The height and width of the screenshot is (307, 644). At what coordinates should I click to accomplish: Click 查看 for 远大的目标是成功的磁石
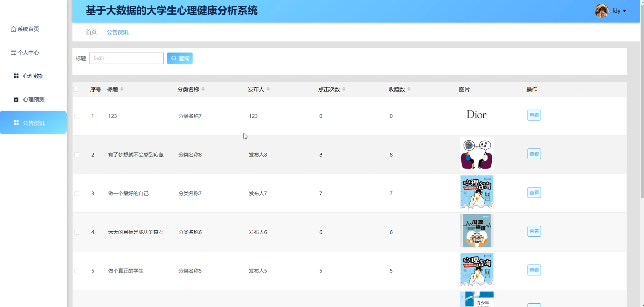coord(534,231)
